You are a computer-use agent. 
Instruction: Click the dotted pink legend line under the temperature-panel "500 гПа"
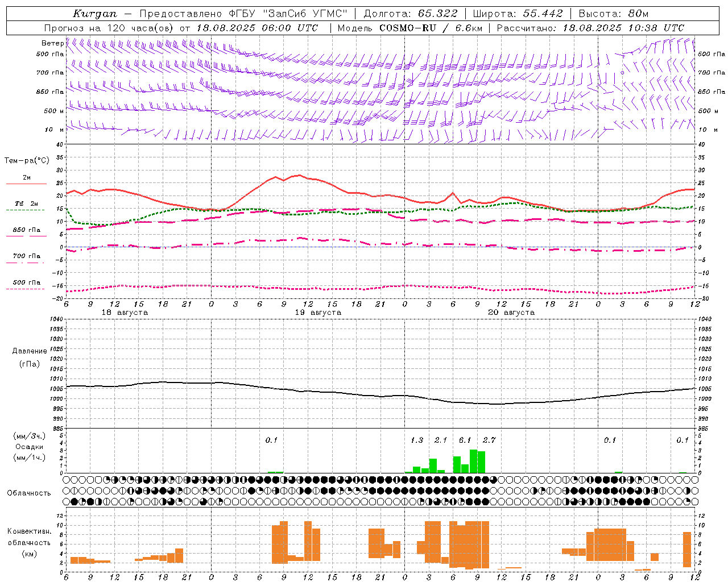[26, 289]
